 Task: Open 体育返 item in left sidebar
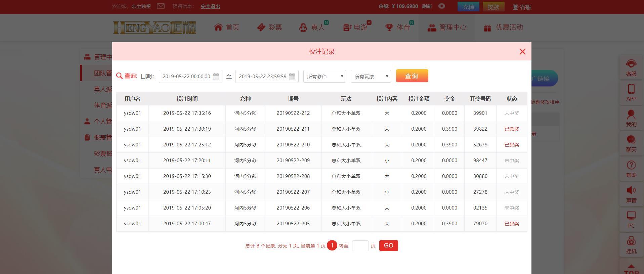point(103,105)
